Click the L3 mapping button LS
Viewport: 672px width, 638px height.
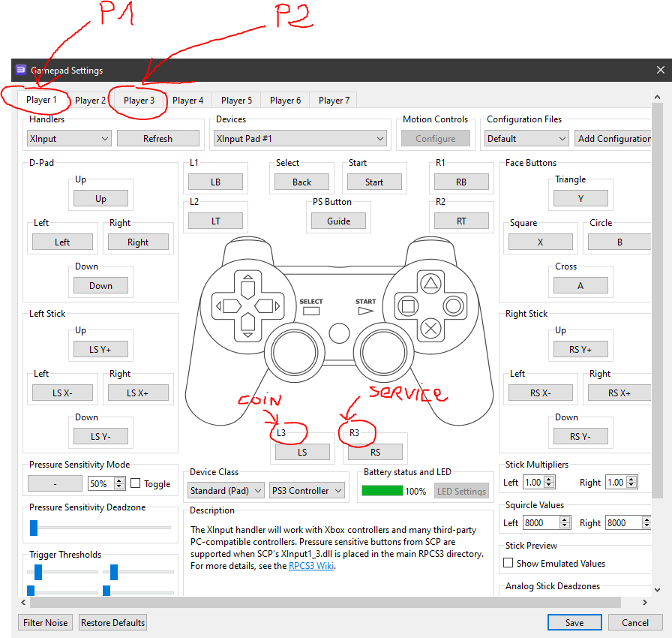coord(302,452)
